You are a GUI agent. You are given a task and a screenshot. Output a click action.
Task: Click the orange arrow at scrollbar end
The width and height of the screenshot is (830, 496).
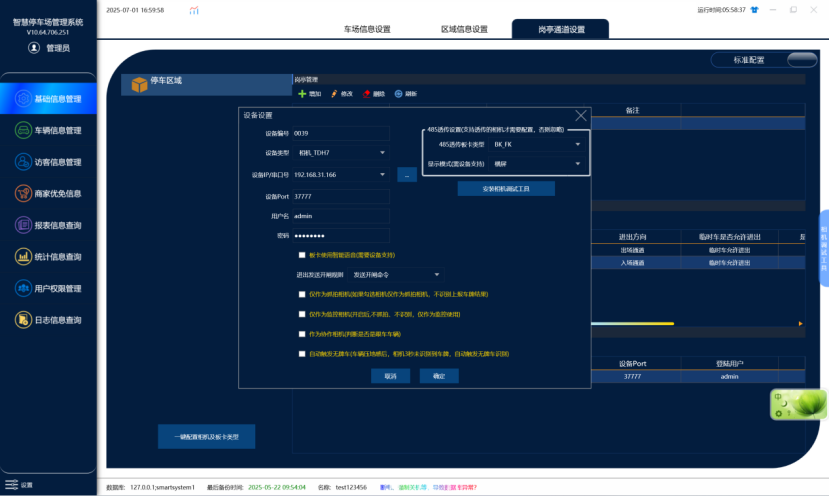[800, 323]
